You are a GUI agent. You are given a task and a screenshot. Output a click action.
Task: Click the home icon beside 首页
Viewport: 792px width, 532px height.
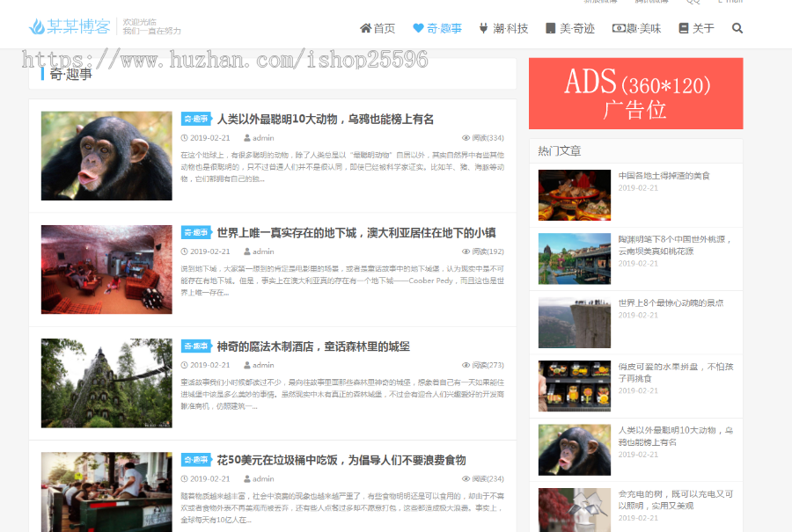pos(365,28)
